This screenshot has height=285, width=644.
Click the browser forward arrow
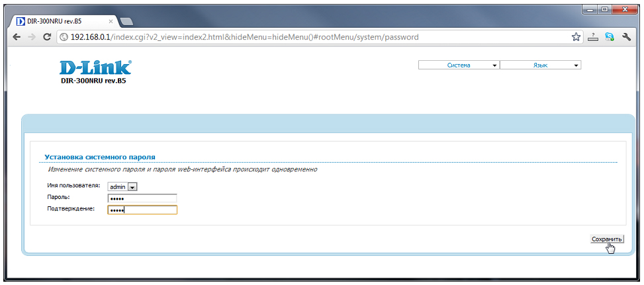coord(32,37)
